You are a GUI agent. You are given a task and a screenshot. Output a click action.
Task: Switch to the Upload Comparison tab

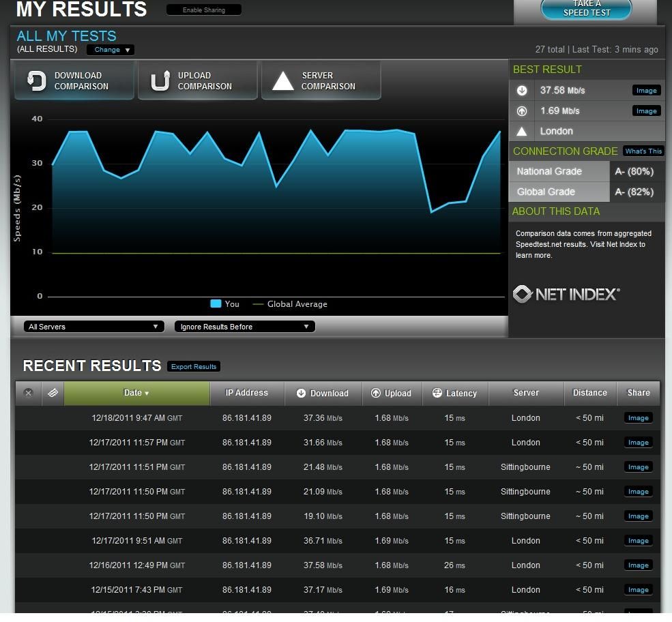(x=198, y=80)
